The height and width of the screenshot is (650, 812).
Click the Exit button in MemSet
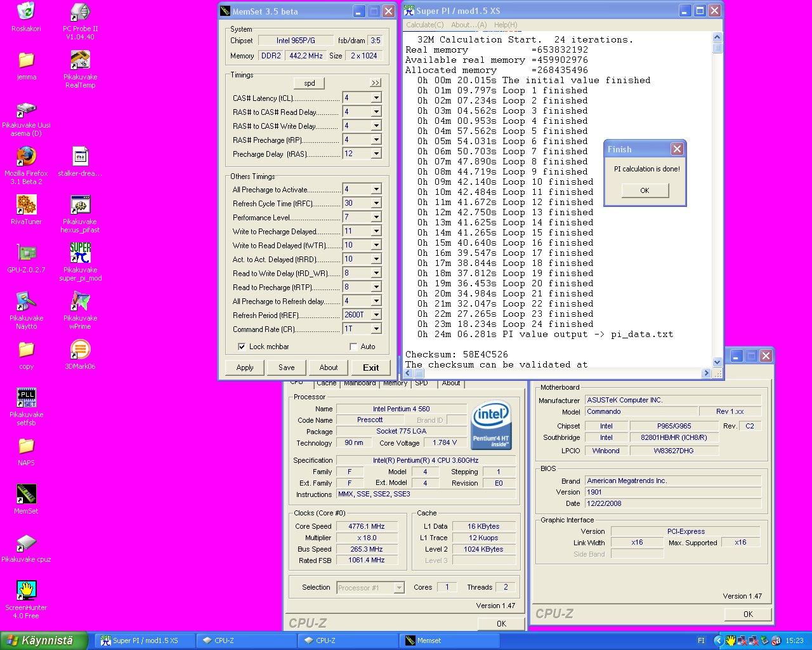[x=371, y=368]
